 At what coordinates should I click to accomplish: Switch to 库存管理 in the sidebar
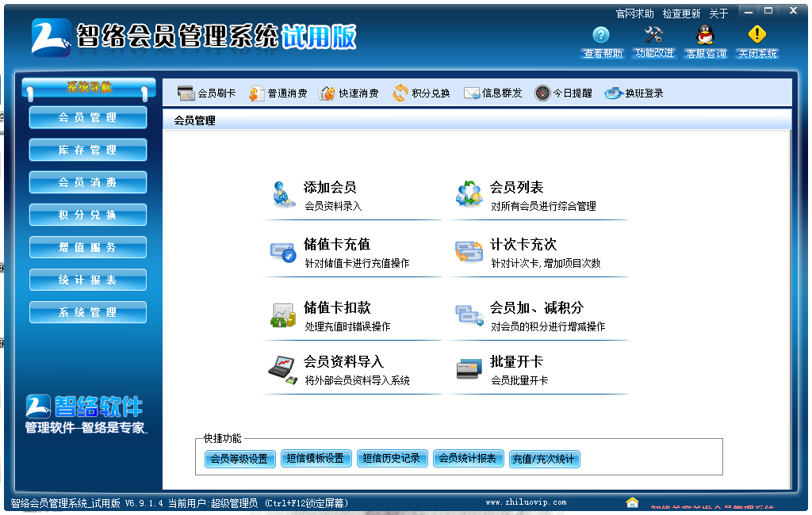point(87,150)
